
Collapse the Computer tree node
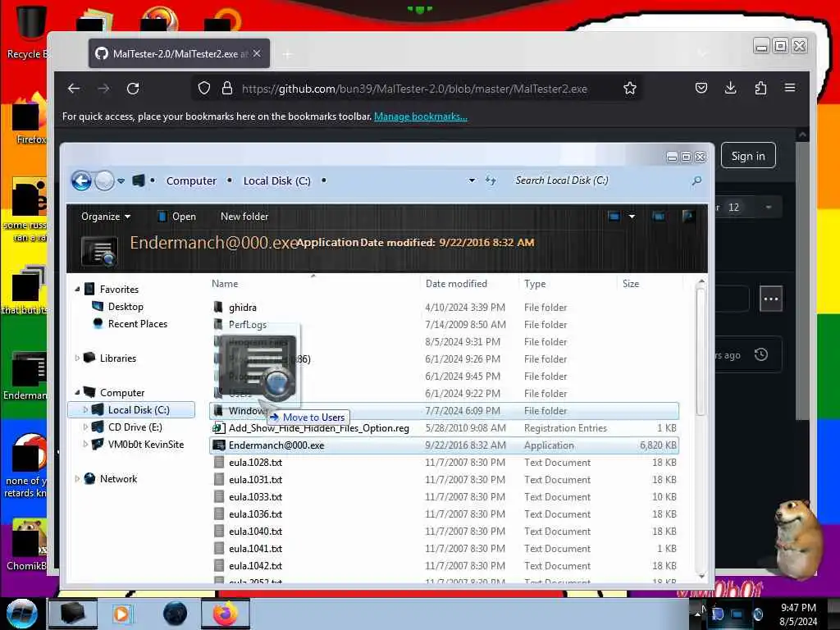(77, 393)
